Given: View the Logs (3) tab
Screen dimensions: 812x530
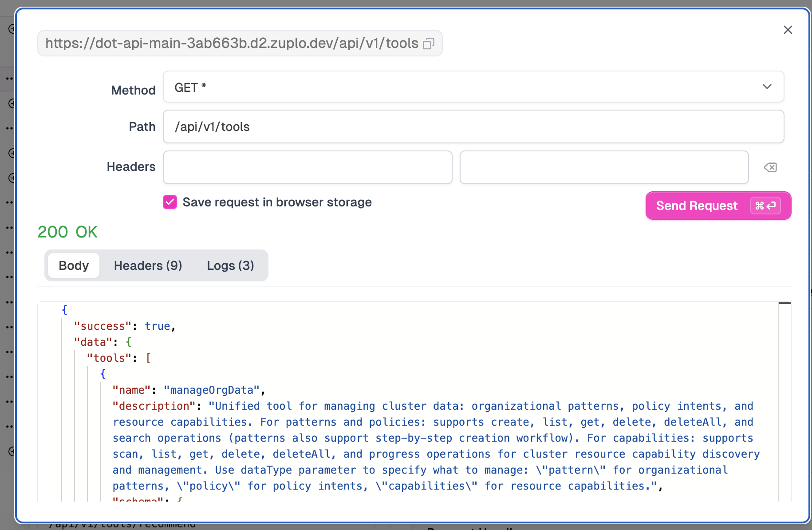Looking at the screenshot, I should tap(230, 265).
